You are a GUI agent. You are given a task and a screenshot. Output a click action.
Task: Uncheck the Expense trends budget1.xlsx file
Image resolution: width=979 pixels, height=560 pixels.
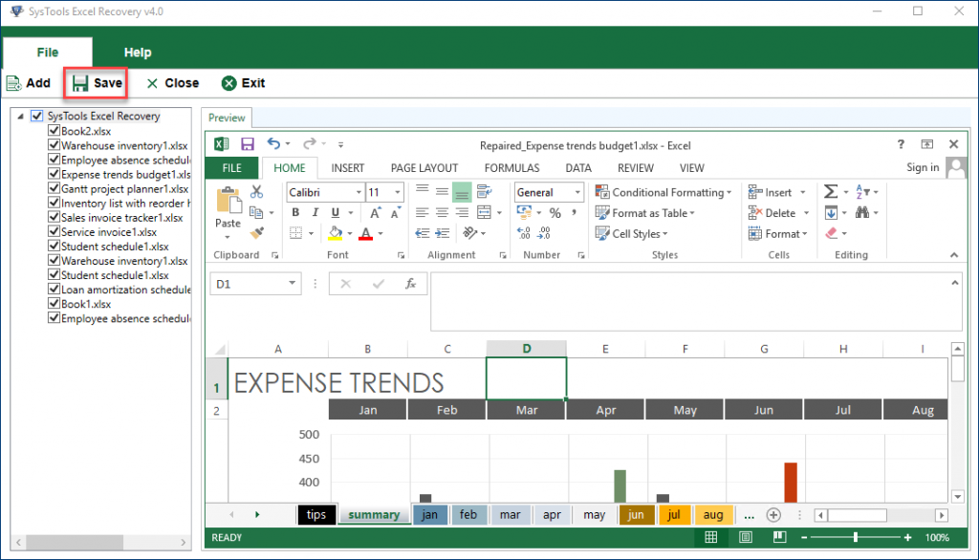point(54,174)
